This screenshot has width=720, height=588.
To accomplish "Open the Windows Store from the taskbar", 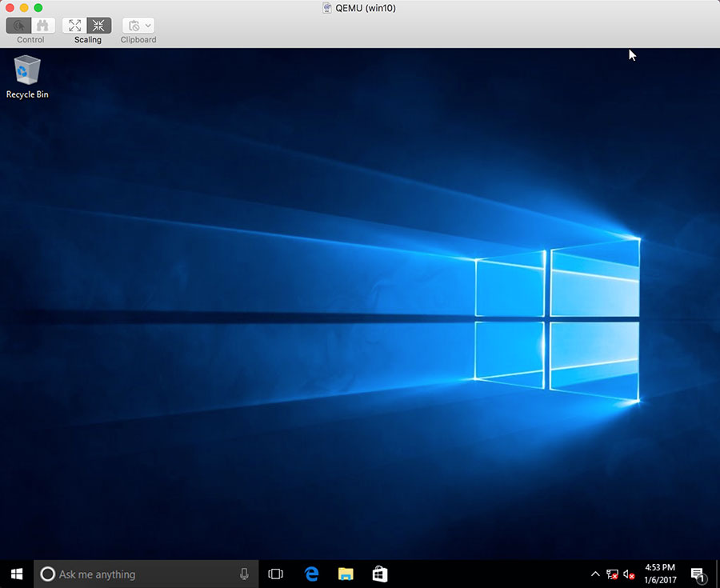I will [x=378, y=574].
